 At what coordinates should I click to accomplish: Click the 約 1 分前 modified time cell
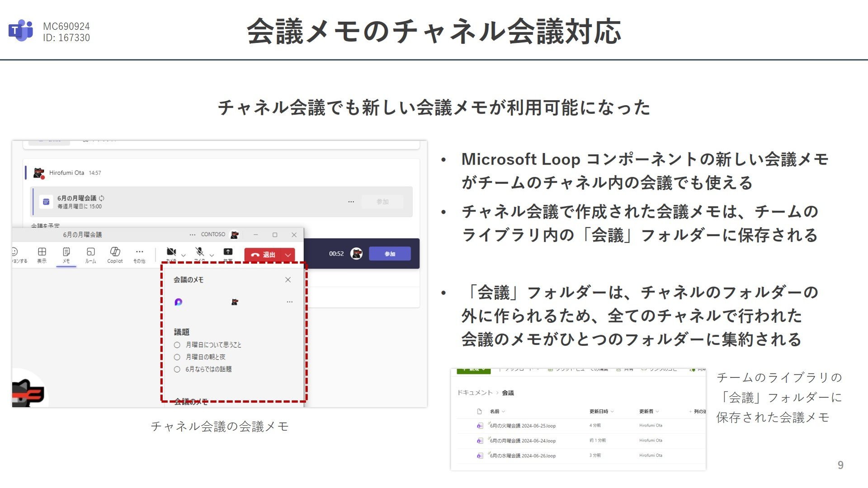(x=598, y=440)
